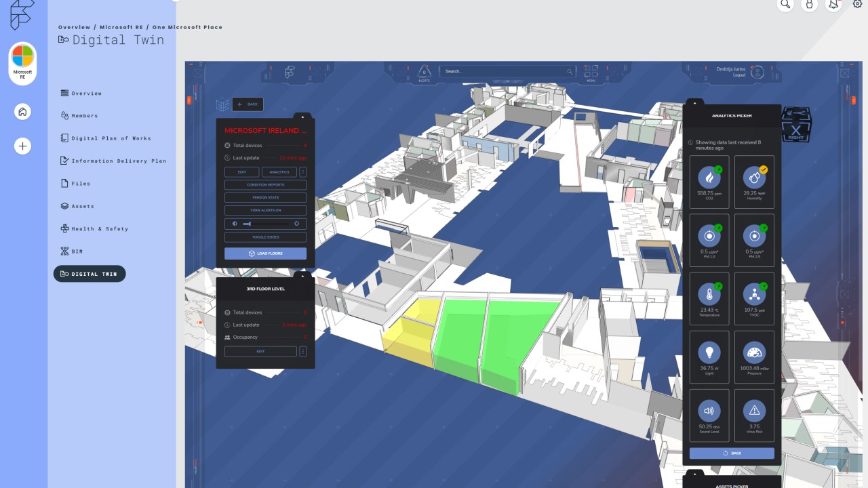Screen dimensions: 868x488
Task: Click the Analytics button in the building panel
Action: [x=279, y=172]
